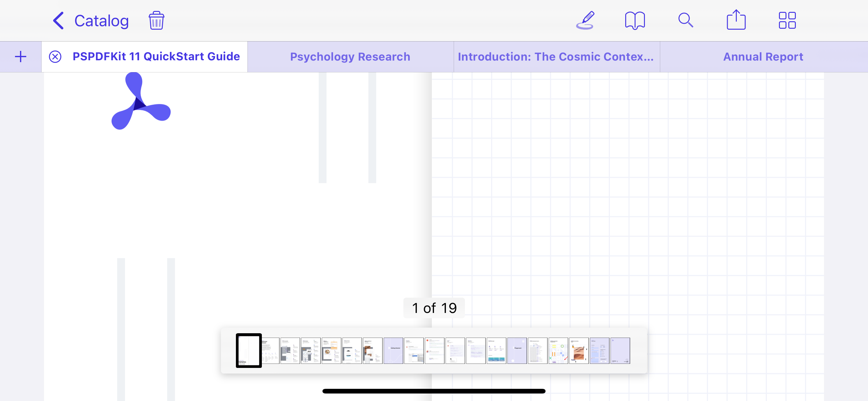Open the Introduction: The Cosmic Context tab
Screen dimensions: 868x401
(555, 56)
